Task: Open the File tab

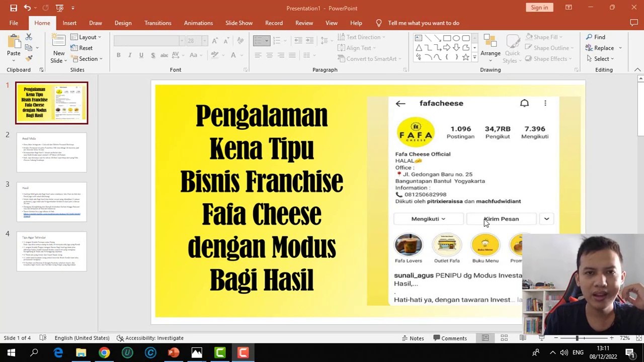Action: pos(14,23)
